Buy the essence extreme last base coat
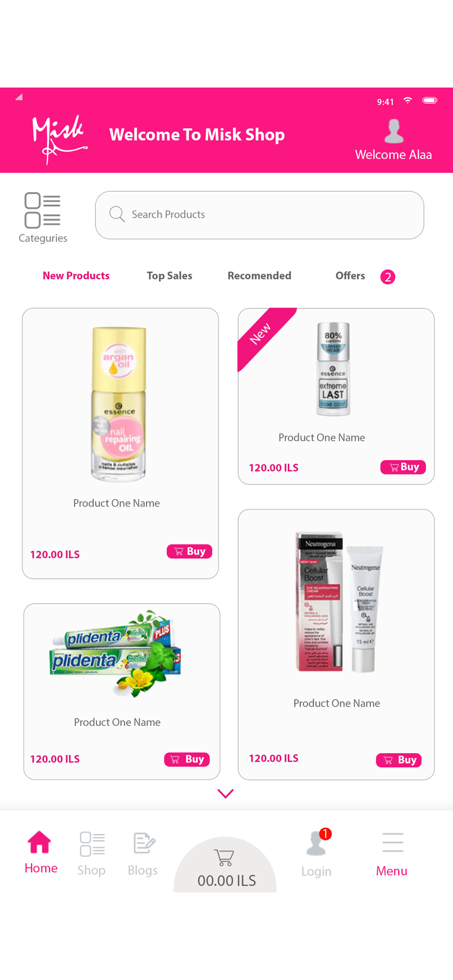The height and width of the screenshot is (980, 453). click(403, 467)
